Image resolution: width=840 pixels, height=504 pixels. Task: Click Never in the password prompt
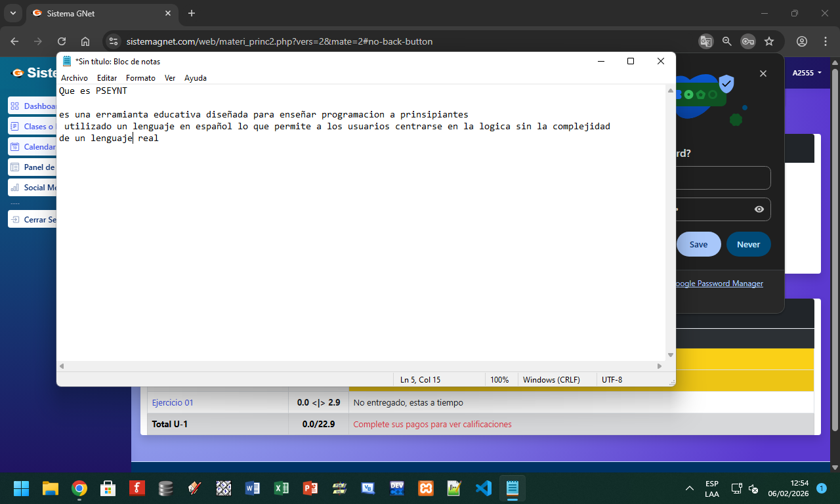click(x=748, y=244)
